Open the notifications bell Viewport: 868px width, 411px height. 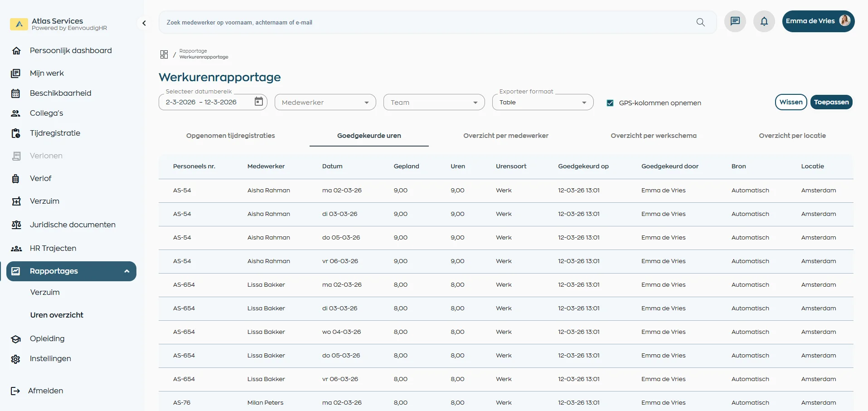click(764, 21)
